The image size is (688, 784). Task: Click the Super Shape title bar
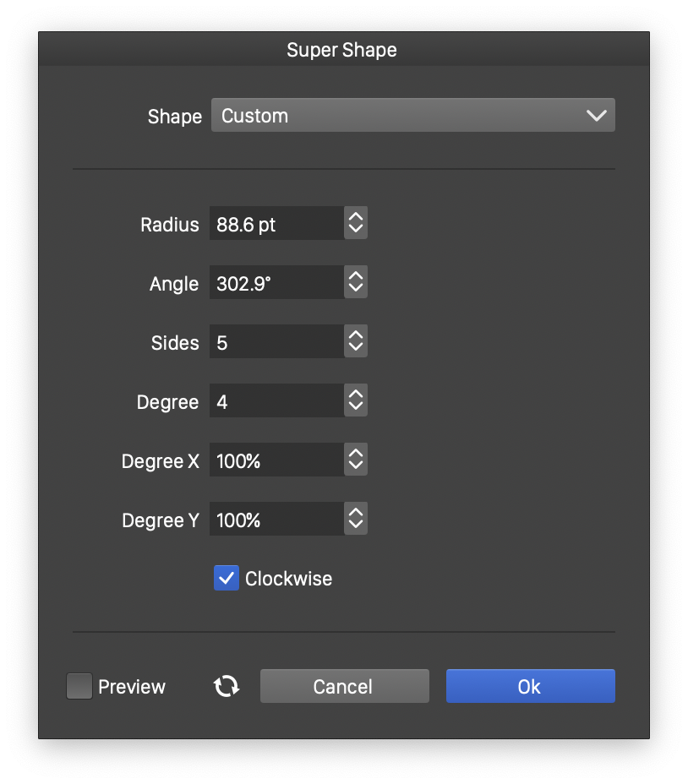tap(342, 50)
